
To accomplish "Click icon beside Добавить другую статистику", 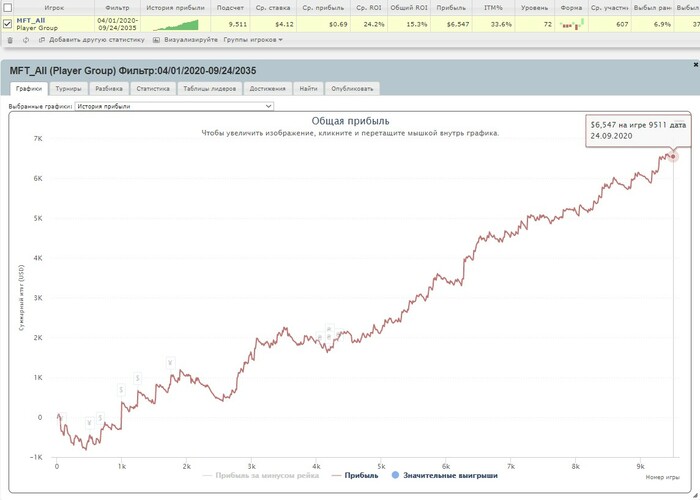I will pos(42,40).
